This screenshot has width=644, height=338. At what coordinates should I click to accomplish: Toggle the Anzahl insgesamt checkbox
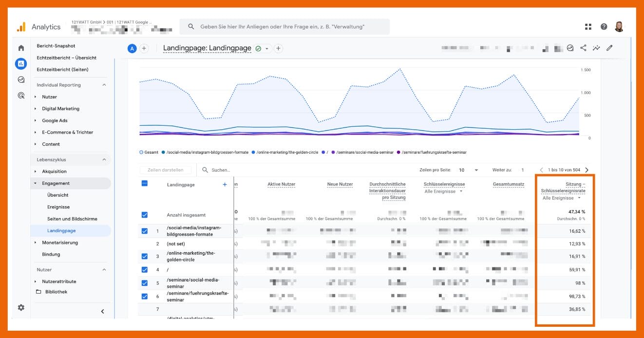(144, 215)
